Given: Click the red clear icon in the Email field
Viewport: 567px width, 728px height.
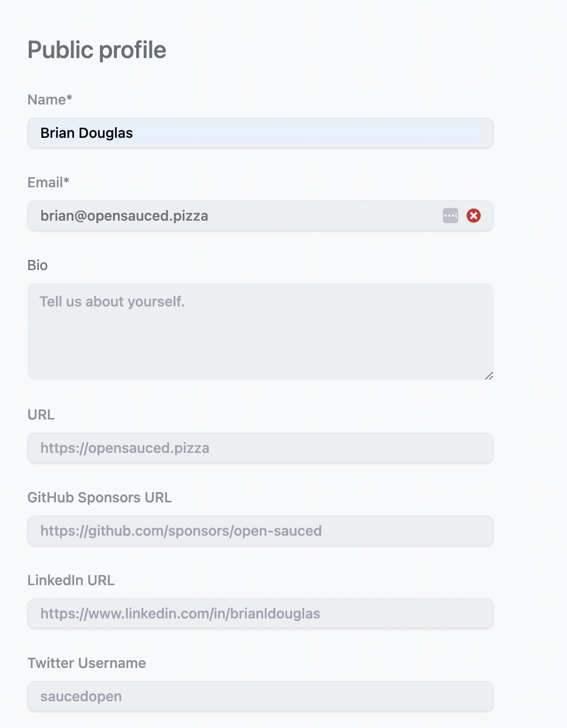Looking at the screenshot, I should pyautogui.click(x=472, y=216).
